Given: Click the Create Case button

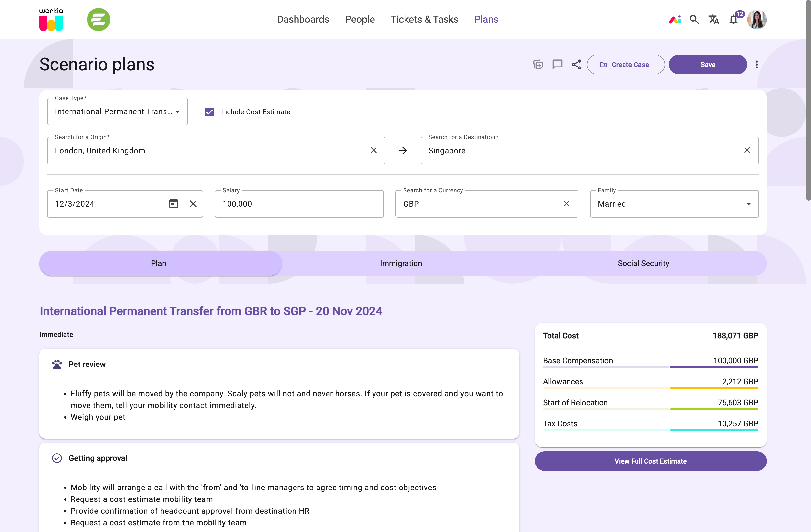Looking at the screenshot, I should [x=626, y=64].
